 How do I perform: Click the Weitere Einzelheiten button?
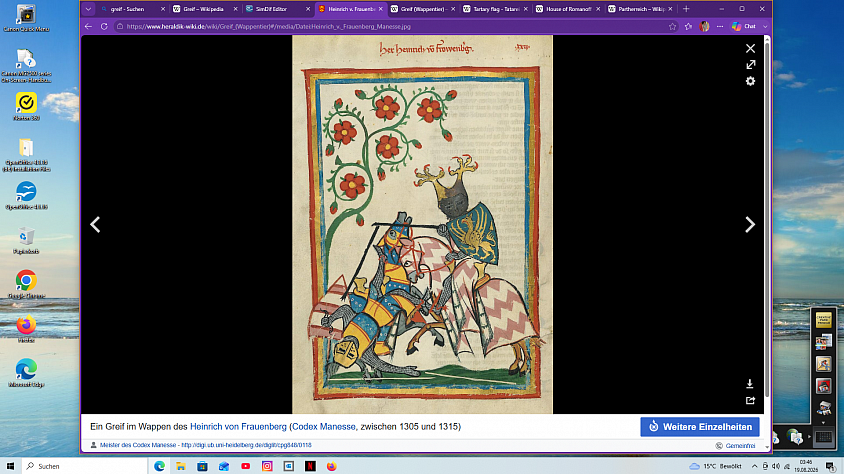click(x=700, y=427)
